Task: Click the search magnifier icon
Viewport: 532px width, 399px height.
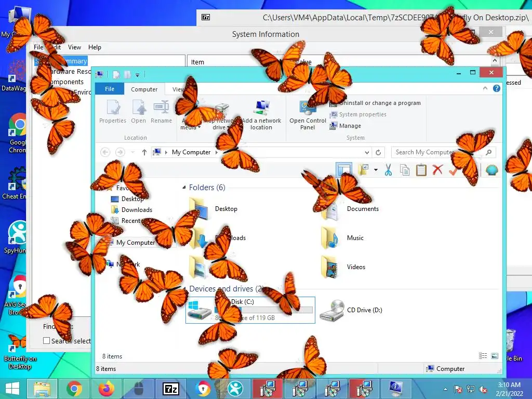Action: point(488,152)
